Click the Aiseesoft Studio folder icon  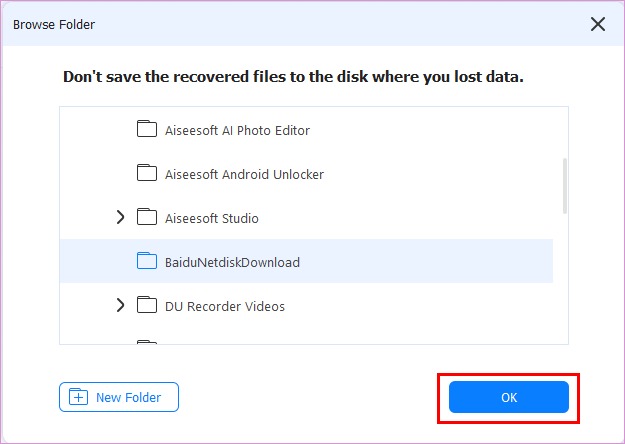147,218
